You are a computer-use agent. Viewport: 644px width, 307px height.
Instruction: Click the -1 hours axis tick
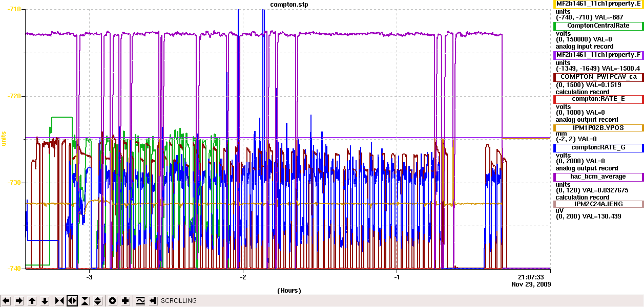coord(397,277)
